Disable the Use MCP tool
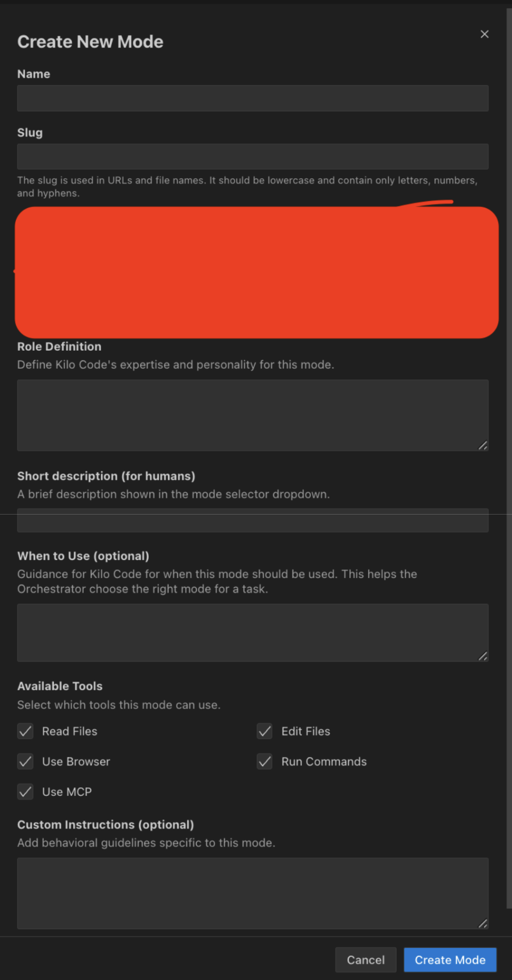Image resolution: width=512 pixels, height=980 pixels. (25, 792)
